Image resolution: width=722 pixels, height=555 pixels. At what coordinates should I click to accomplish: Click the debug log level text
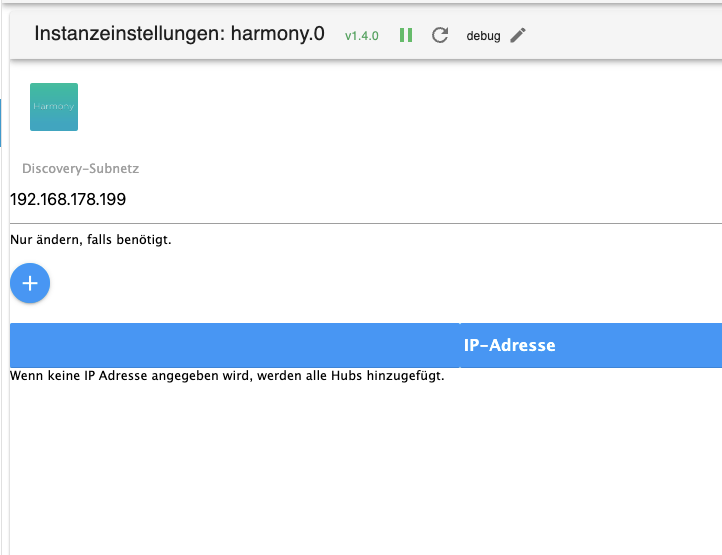483,36
